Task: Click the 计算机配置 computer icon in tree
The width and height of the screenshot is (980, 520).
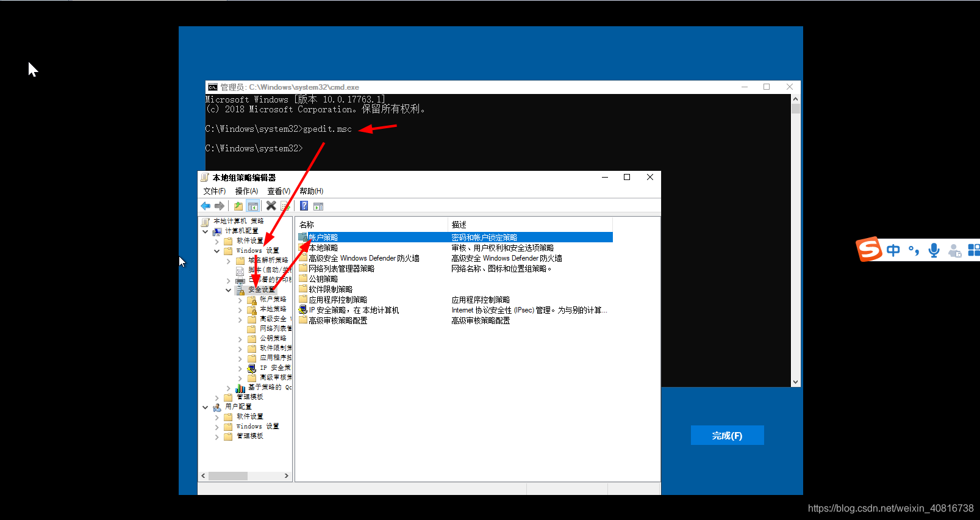Action: (x=216, y=231)
